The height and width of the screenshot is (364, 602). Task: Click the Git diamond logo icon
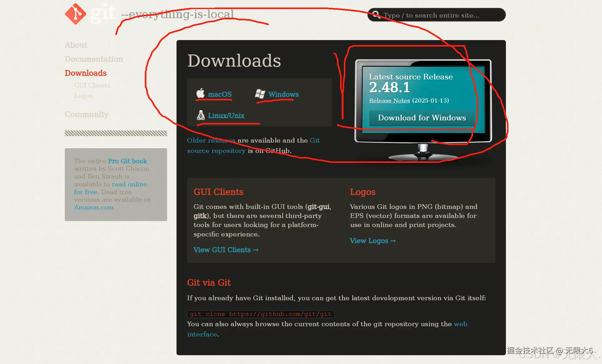click(x=75, y=14)
